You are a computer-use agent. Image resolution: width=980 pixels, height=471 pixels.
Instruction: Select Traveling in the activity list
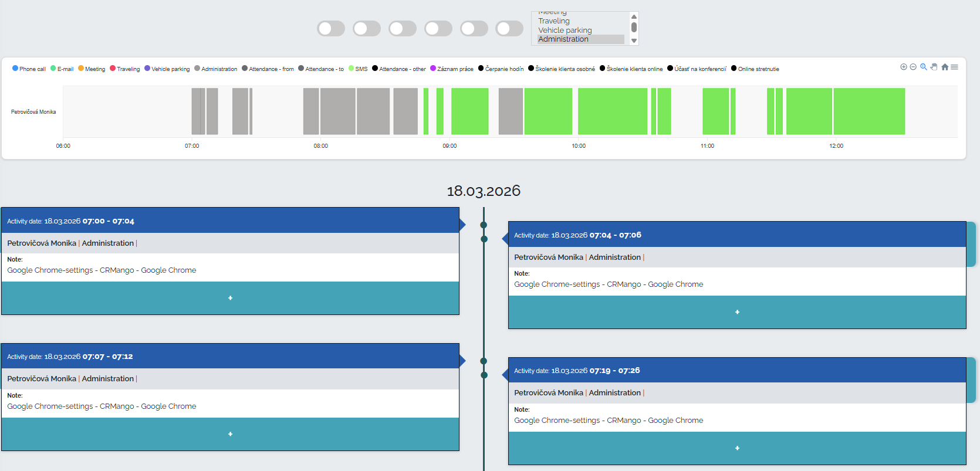point(554,21)
